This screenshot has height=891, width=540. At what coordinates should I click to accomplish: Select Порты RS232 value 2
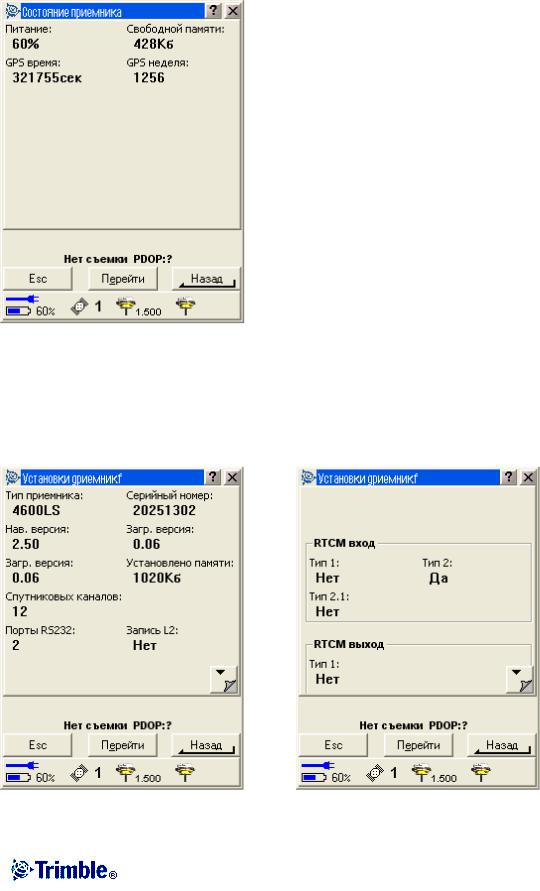[15, 645]
